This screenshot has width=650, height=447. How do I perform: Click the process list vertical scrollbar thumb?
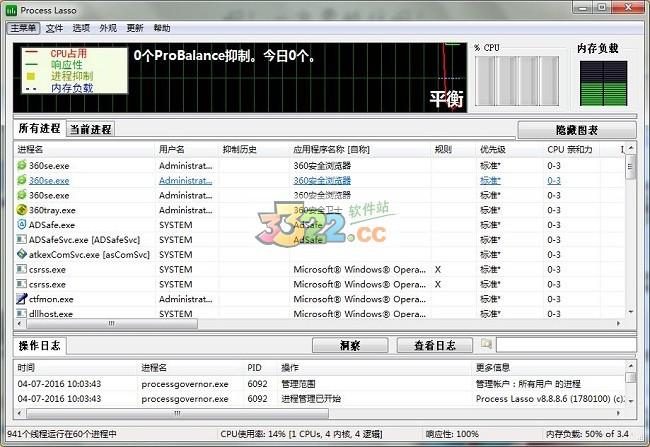tap(631, 166)
